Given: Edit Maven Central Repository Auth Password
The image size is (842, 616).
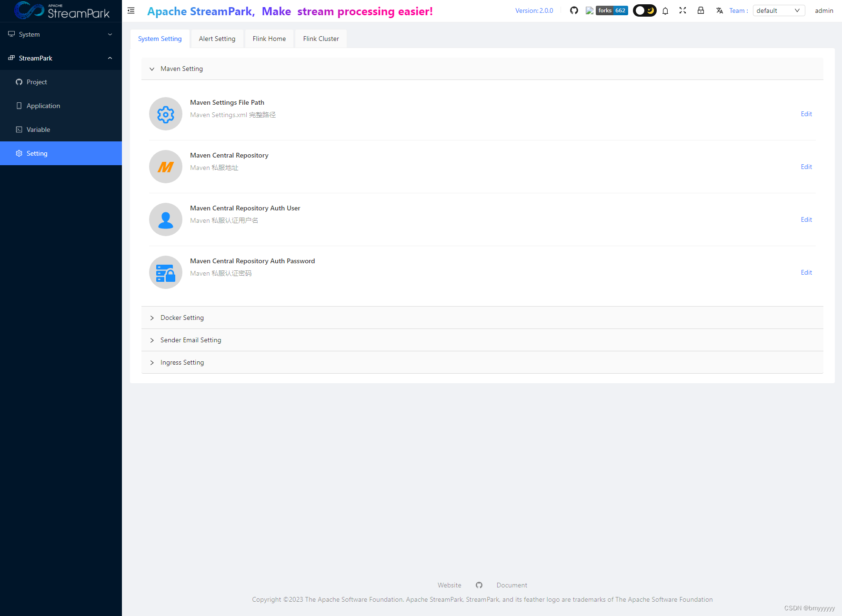Looking at the screenshot, I should 806,272.
